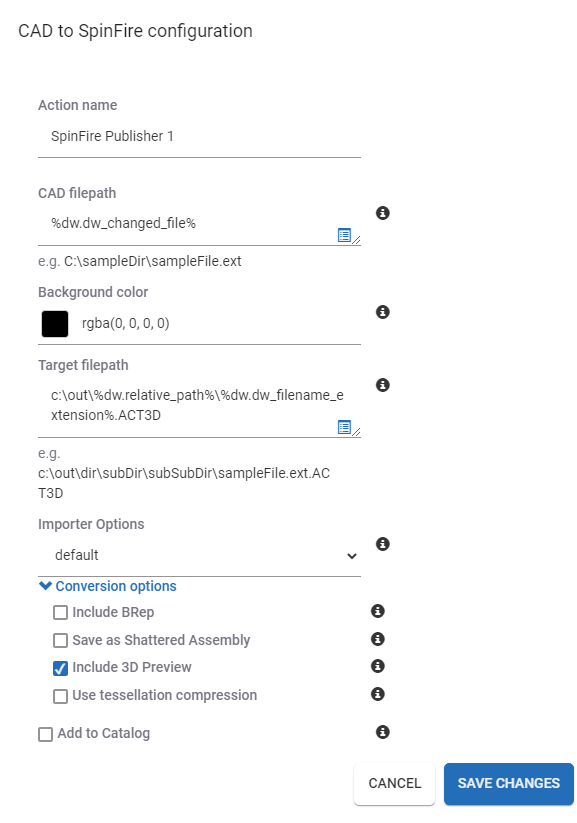
Task: Open the variable list icon in Target filepath
Action: coord(344,427)
